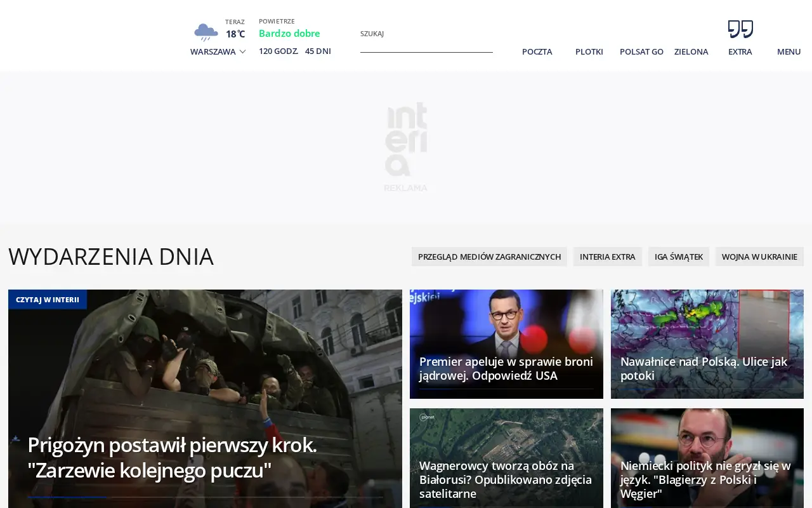Go to the Plotki section

point(589,51)
